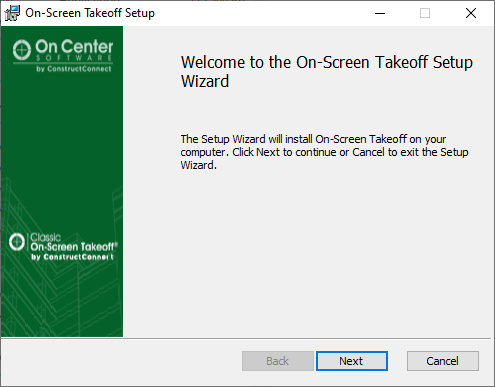Cancel the On-Screen Takeoff setup
The width and height of the screenshot is (495, 387).
click(x=443, y=361)
